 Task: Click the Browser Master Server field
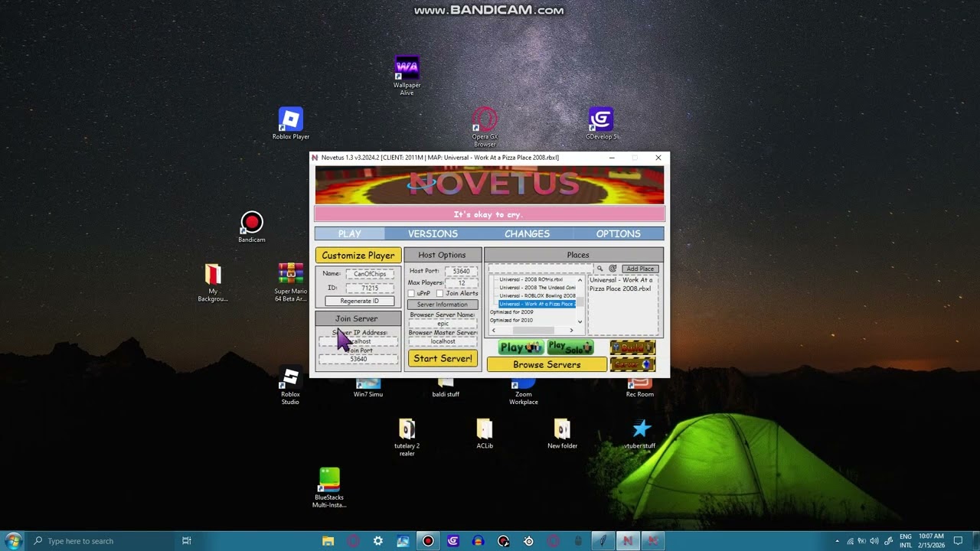[x=443, y=341]
